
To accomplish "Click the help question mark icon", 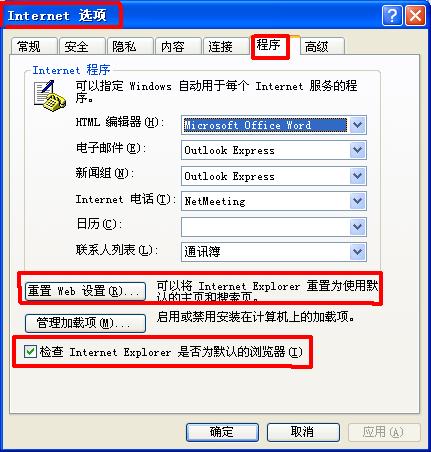I will tap(392, 15).
